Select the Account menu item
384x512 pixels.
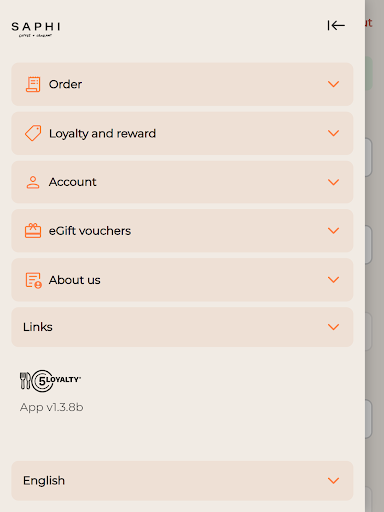pos(182,182)
